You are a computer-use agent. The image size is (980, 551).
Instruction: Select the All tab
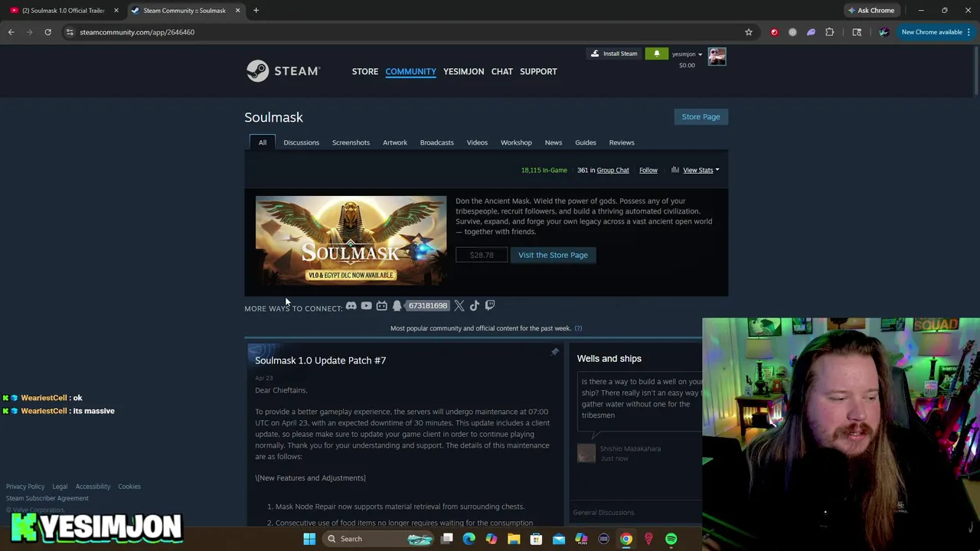(x=262, y=142)
